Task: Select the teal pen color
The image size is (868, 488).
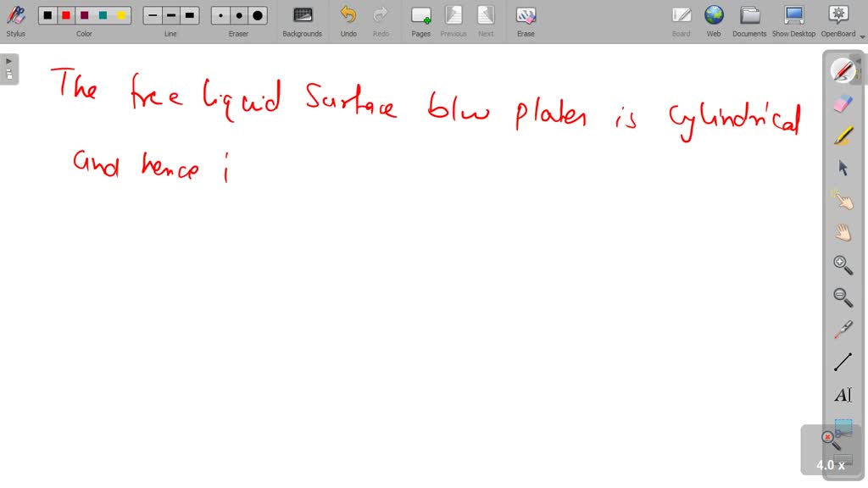Action: 103,15
